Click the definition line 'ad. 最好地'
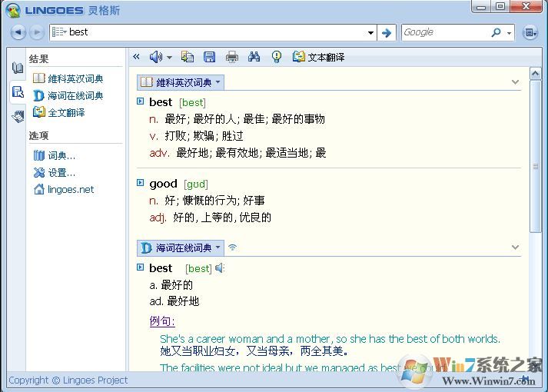 [x=174, y=301]
